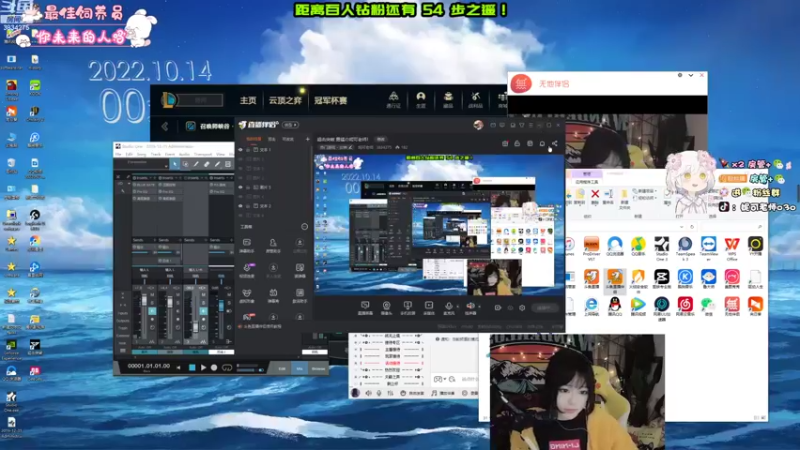Select the 网易云音乐 shortcut in Explorer

685,307
